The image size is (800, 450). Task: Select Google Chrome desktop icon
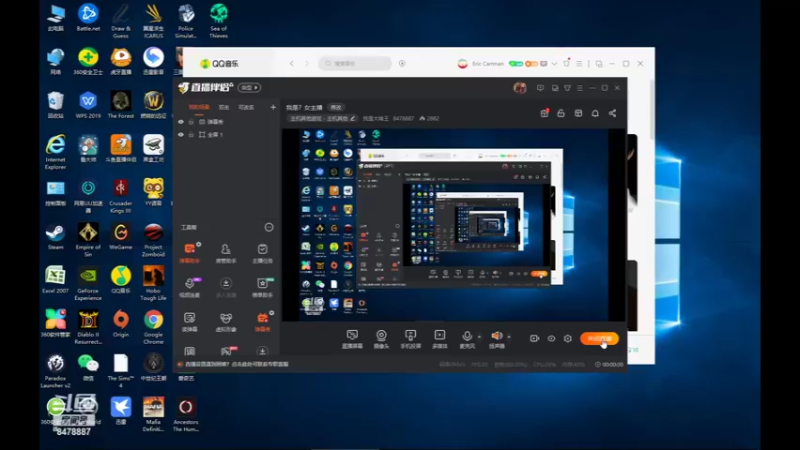(153, 327)
